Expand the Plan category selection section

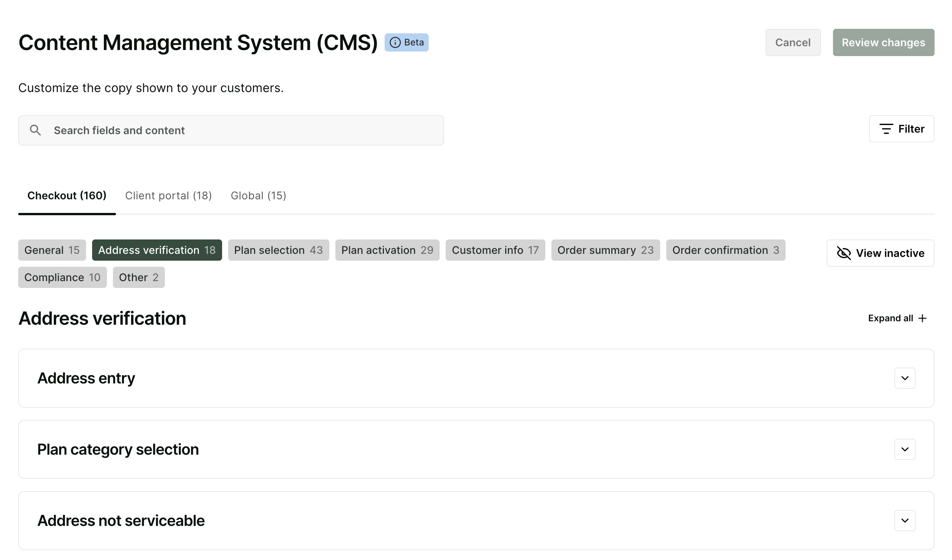pyautogui.click(x=905, y=449)
